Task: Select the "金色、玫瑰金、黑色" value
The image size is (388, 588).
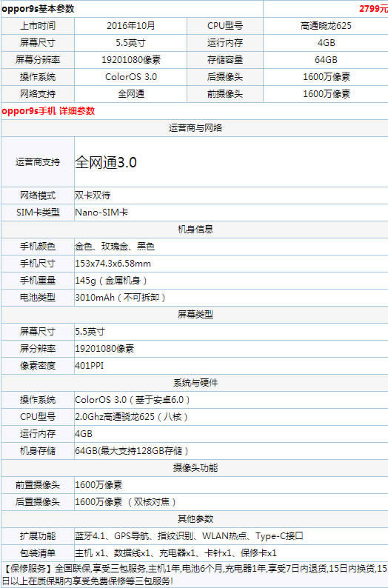Action: click(x=115, y=247)
